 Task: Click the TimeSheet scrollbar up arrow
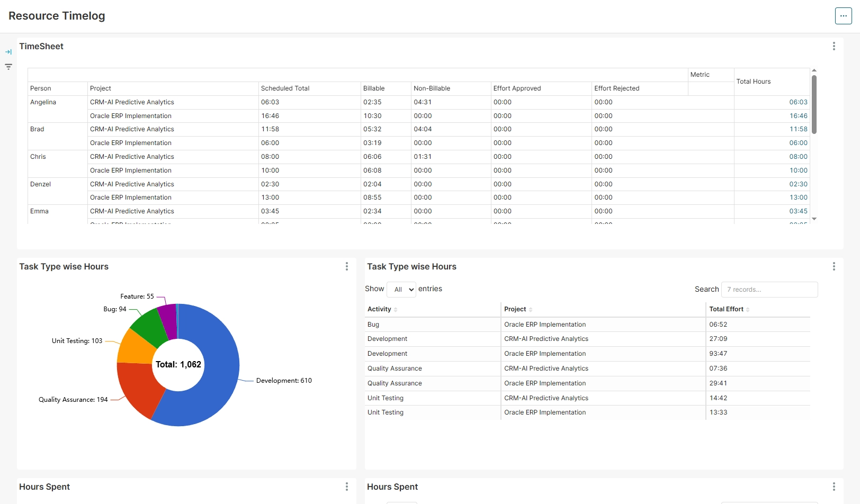[814, 70]
